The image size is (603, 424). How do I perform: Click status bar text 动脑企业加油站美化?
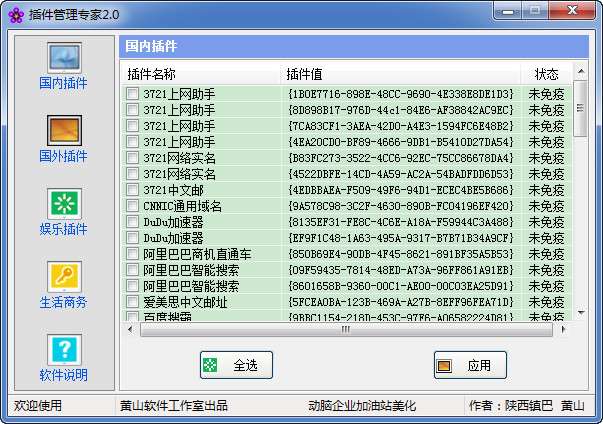pyautogui.click(x=362, y=406)
